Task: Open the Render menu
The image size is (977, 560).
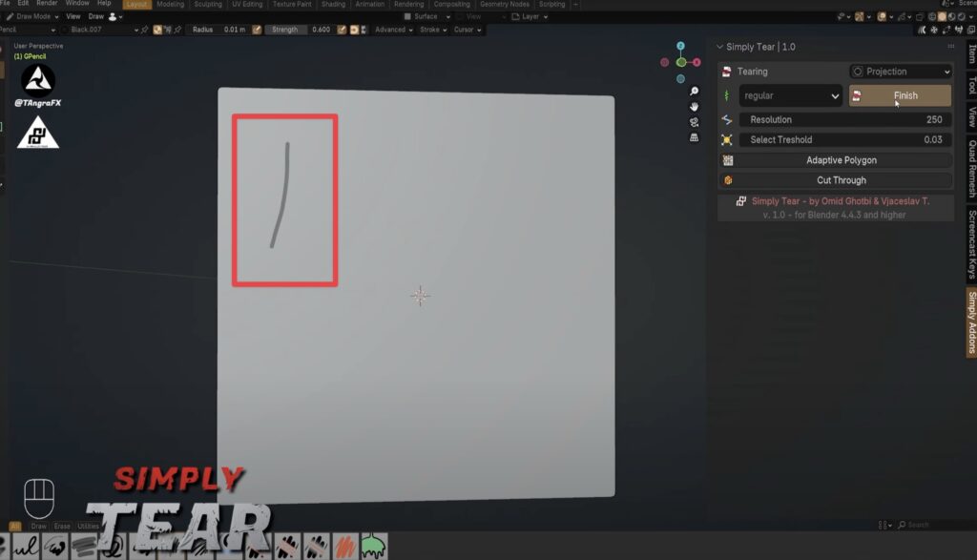Action: pyautogui.click(x=47, y=4)
